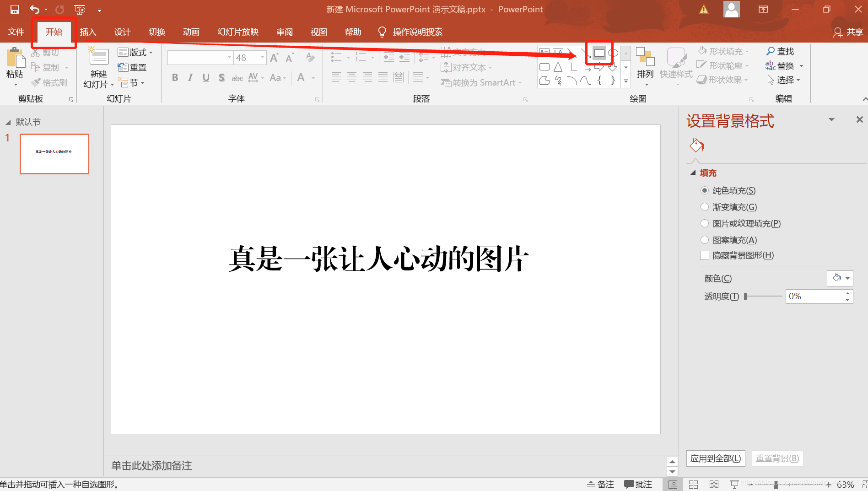Viewport: 868px width, 491px height.
Task: Toggle Bold formatting
Action: point(175,78)
